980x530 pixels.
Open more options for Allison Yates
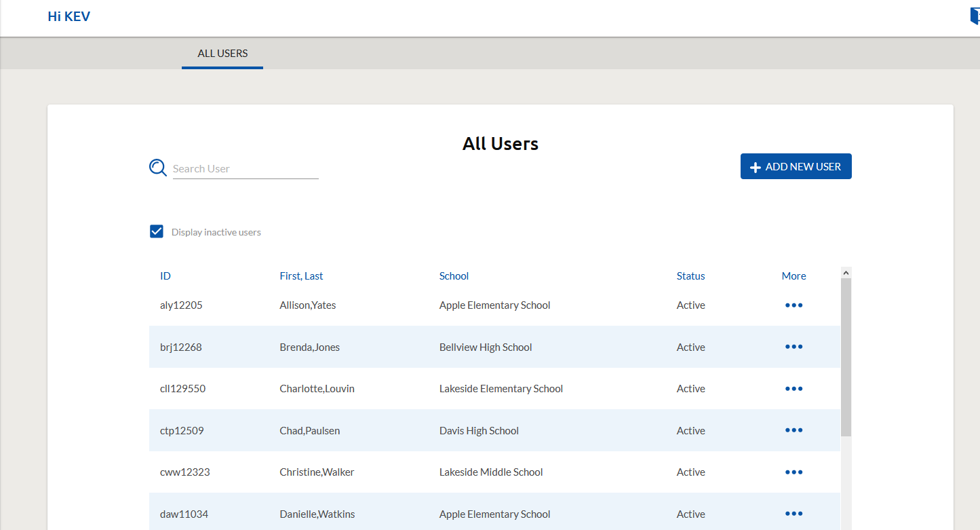(x=793, y=305)
